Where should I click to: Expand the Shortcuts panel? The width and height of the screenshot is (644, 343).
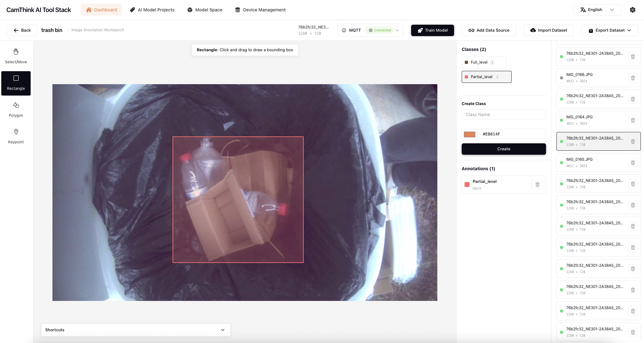(136, 330)
